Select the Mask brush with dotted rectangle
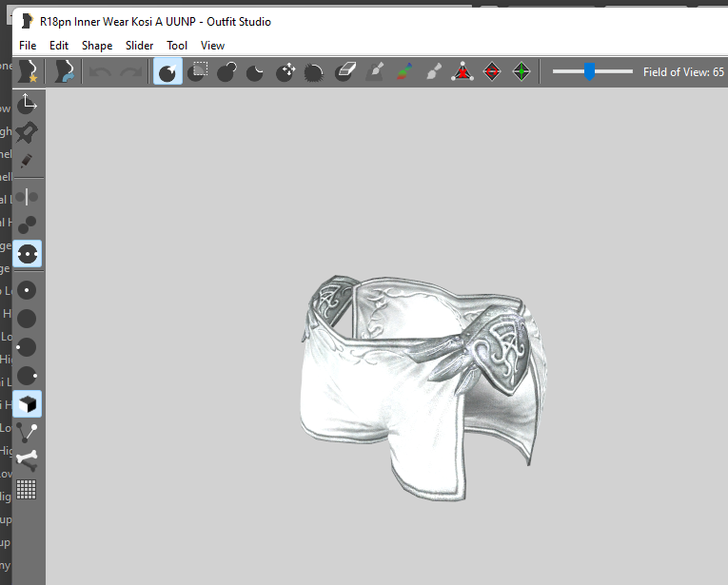728x585 pixels. [197, 71]
